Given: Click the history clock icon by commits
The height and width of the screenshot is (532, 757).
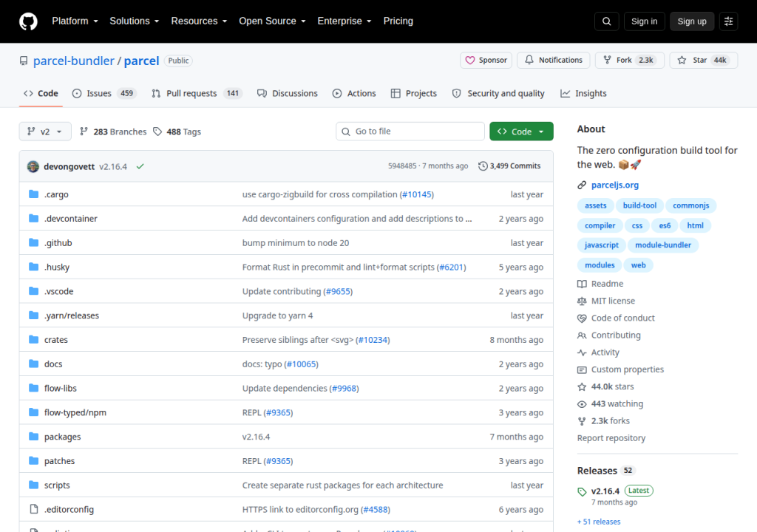Looking at the screenshot, I should [483, 166].
